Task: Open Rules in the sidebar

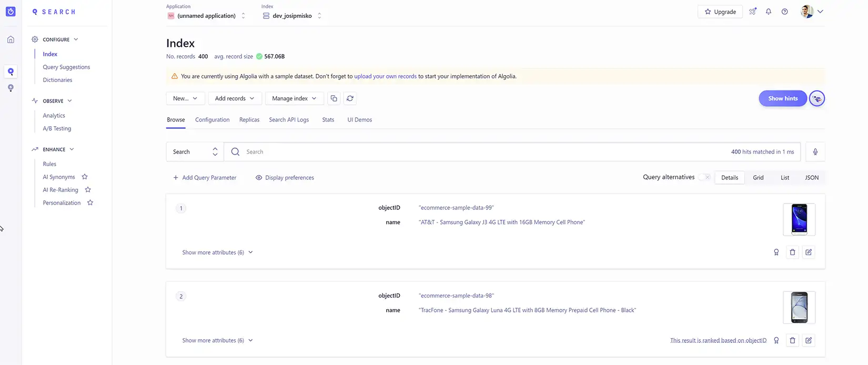Action: click(x=49, y=164)
